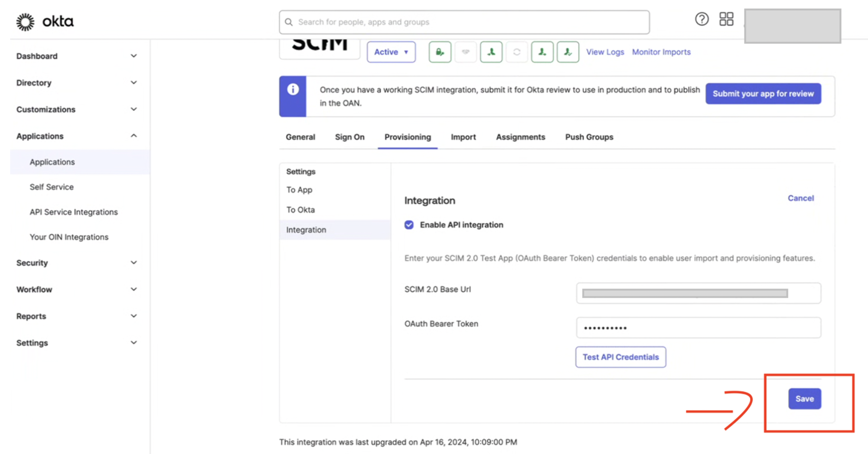The image size is (868, 454).
Task: Expand the Customizations section chevron
Action: [134, 110]
